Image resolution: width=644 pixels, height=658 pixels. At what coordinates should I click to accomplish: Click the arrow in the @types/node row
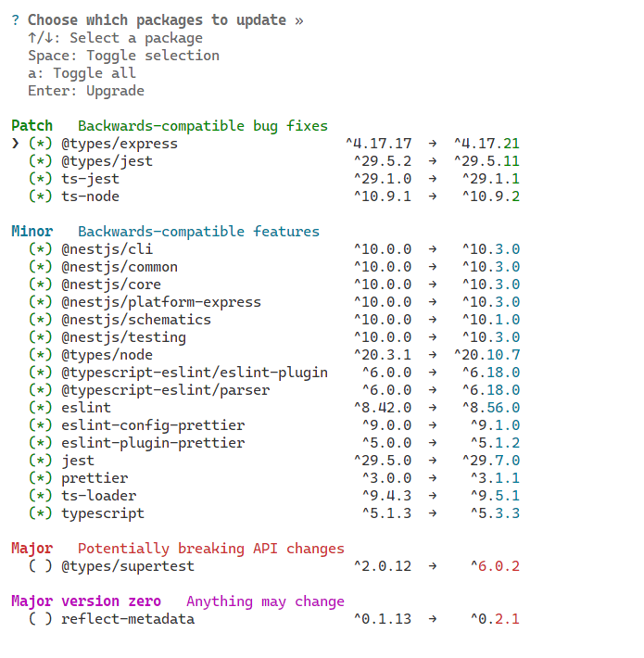(x=433, y=355)
